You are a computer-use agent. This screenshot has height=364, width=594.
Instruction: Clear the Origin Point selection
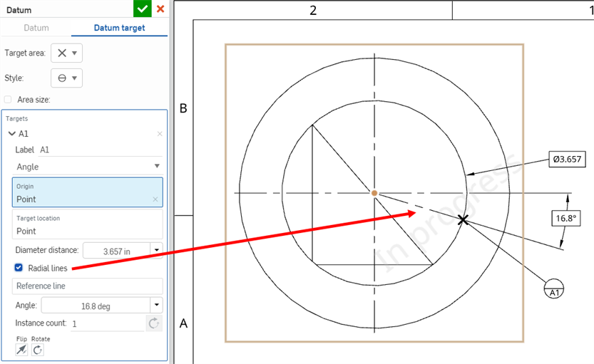(x=155, y=199)
